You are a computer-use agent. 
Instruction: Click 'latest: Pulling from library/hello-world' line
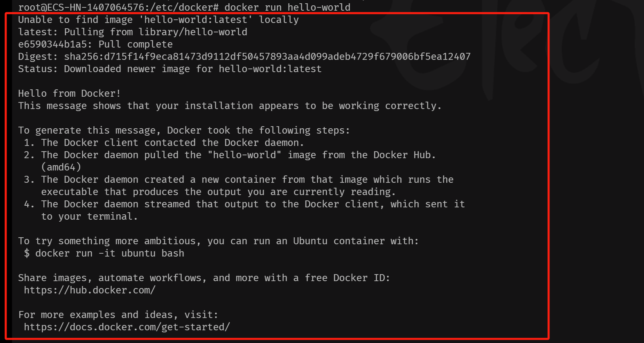(x=133, y=32)
